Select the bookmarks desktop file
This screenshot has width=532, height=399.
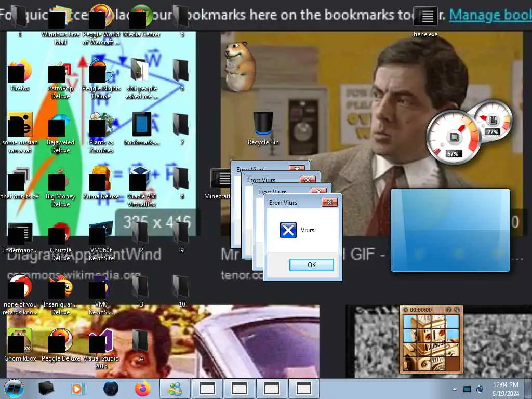pyautogui.click(x=141, y=129)
